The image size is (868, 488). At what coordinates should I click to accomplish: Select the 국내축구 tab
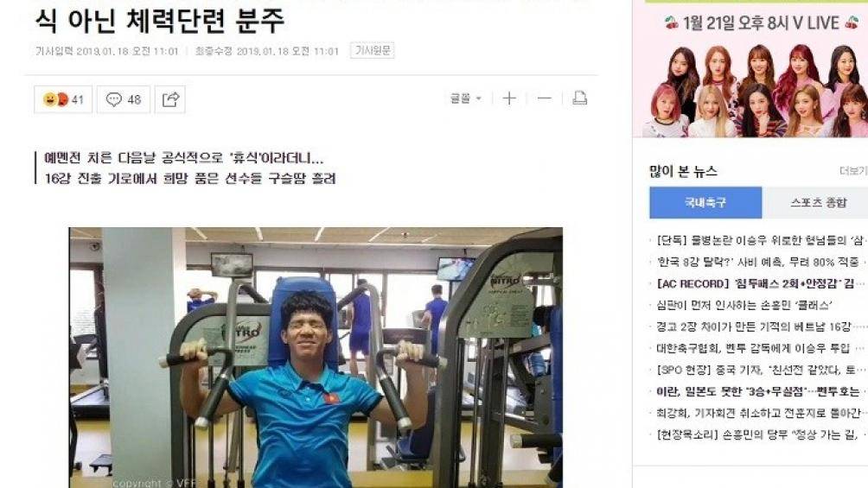[x=705, y=202]
